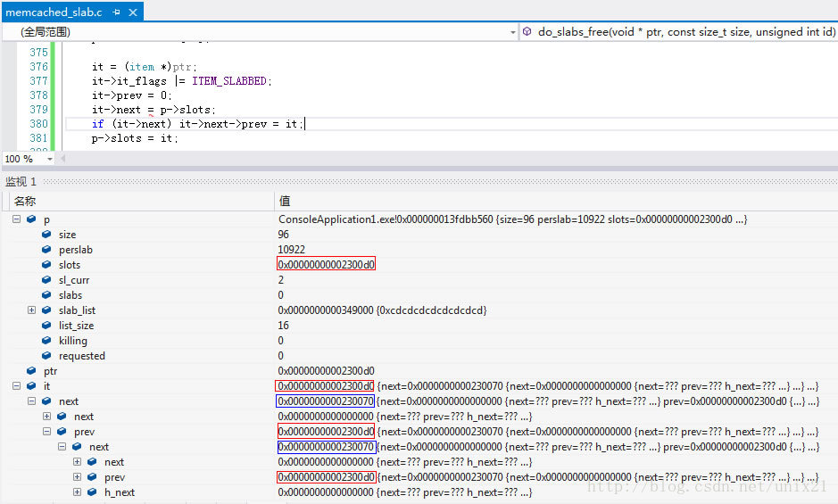The width and height of the screenshot is (838, 504).
Task: Click ITEM_SLABBED macro in code
Action: 228,80
